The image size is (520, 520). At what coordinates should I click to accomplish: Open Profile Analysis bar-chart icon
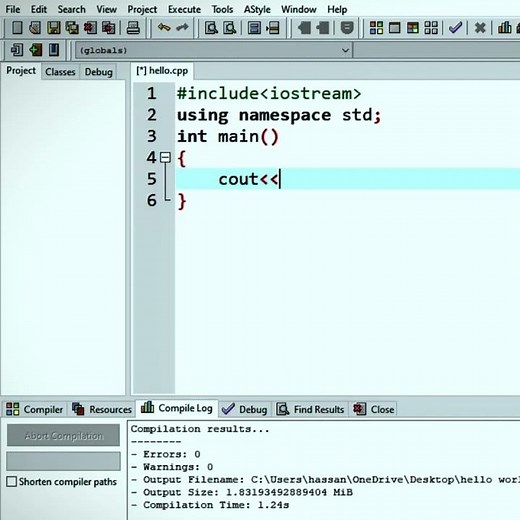(x=505, y=28)
